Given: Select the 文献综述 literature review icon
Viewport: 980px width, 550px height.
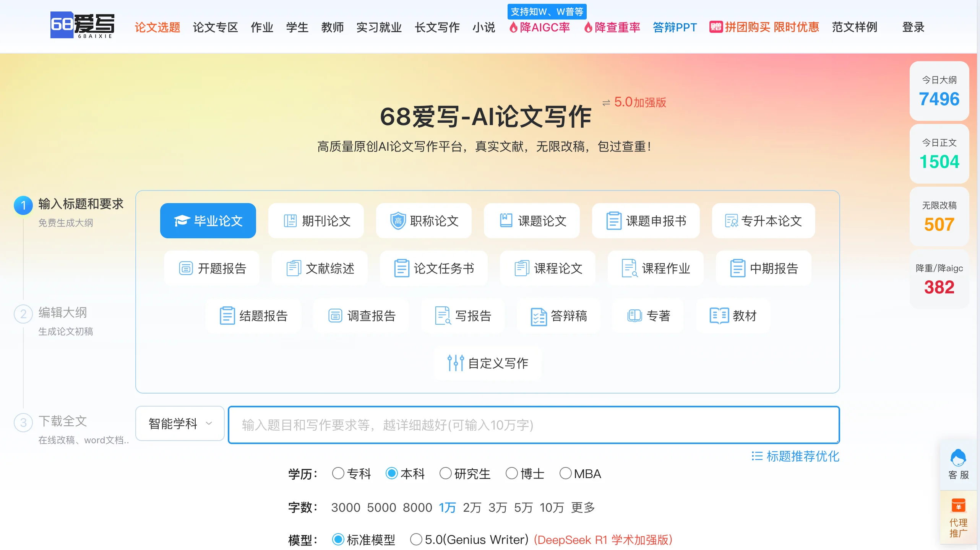Looking at the screenshot, I should [x=293, y=268].
